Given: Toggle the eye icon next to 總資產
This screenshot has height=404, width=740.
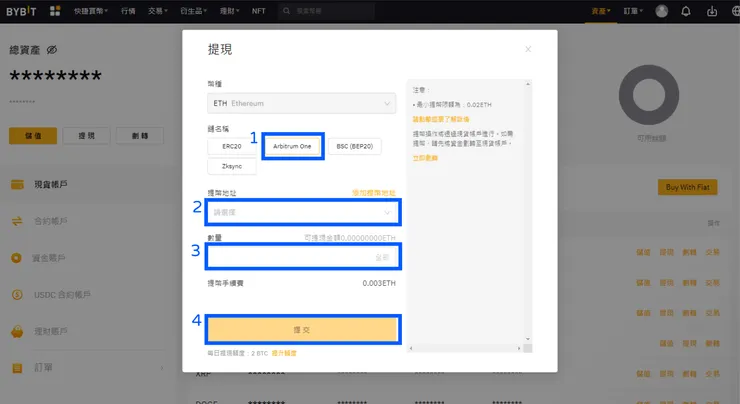Looking at the screenshot, I should (51, 50).
